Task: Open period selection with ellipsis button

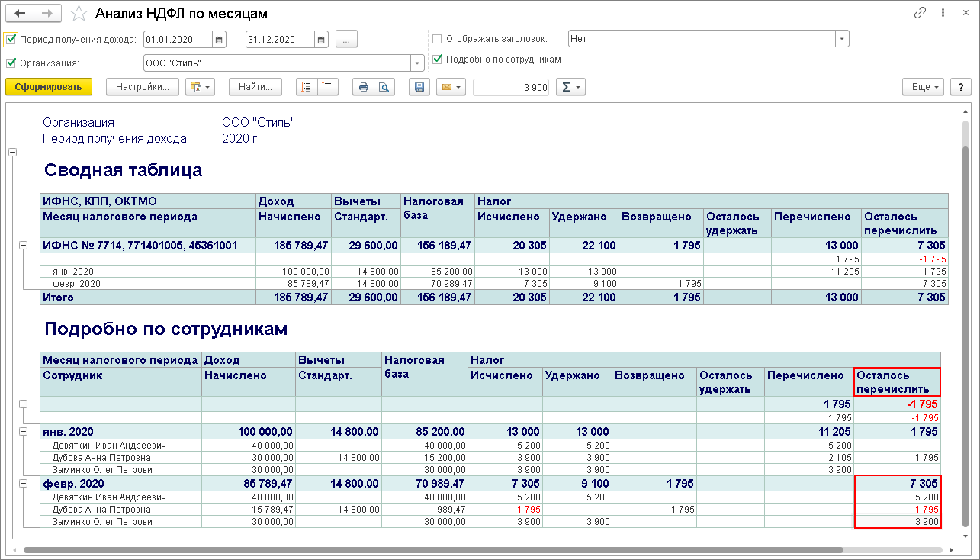Action: point(346,40)
